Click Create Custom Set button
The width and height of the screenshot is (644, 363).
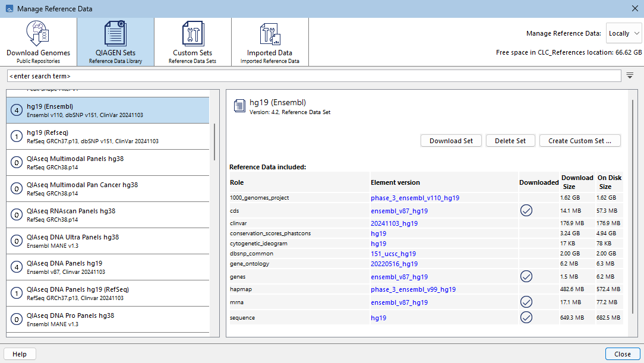coord(579,141)
